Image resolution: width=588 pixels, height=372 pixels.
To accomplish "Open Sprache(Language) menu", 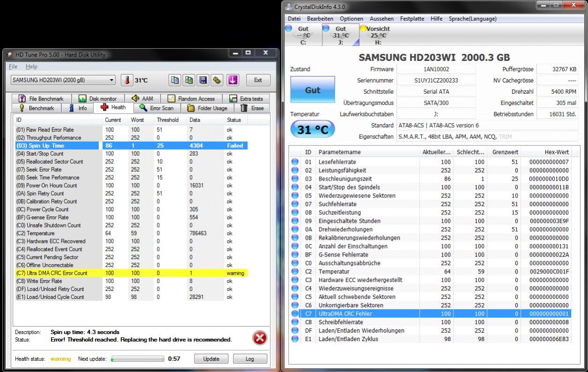I will point(473,19).
